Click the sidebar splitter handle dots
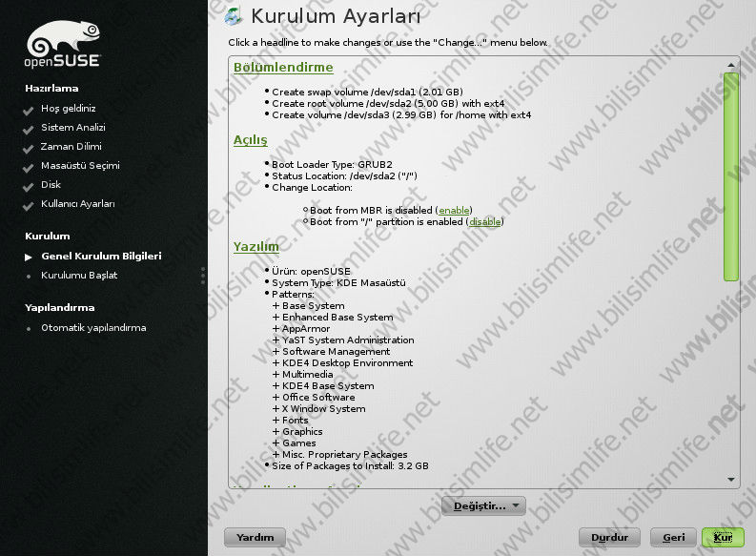756x556 pixels. pyautogui.click(x=203, y=276)
